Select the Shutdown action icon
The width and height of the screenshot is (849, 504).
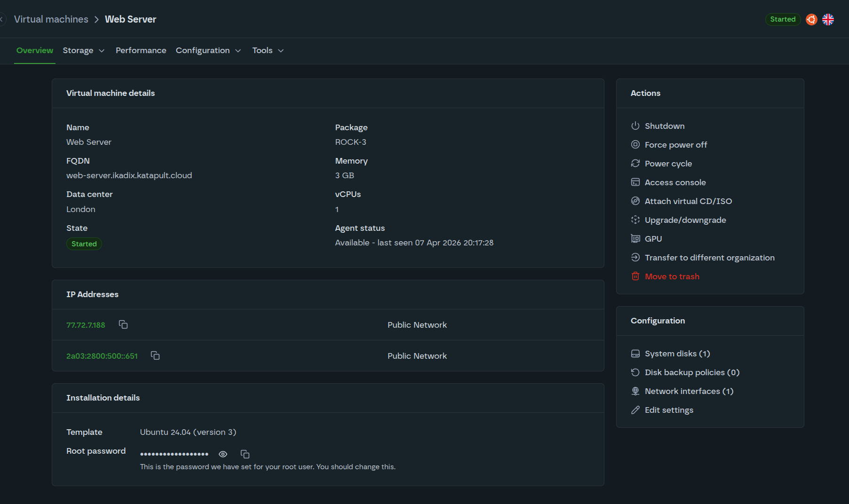635,126
